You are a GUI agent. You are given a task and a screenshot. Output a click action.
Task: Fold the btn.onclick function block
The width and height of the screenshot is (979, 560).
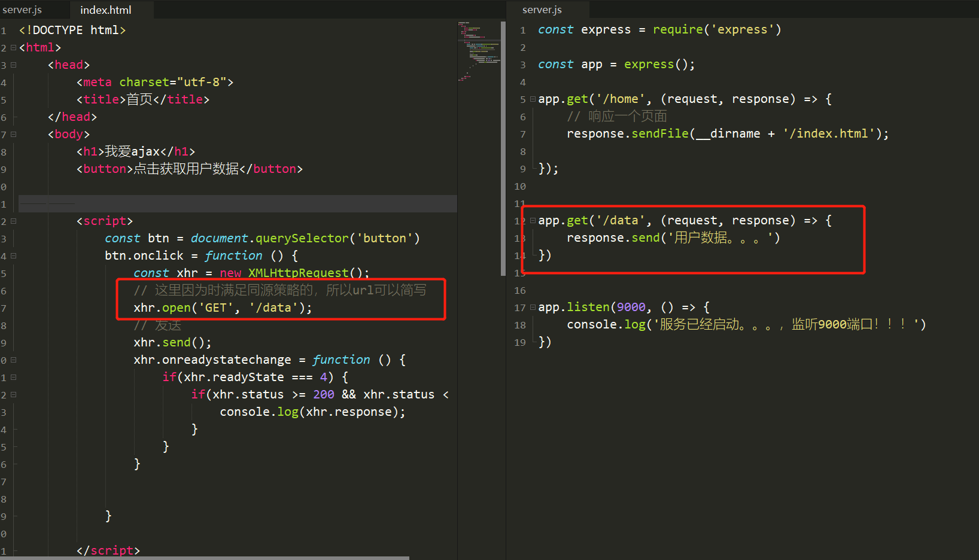coord(13,256)
